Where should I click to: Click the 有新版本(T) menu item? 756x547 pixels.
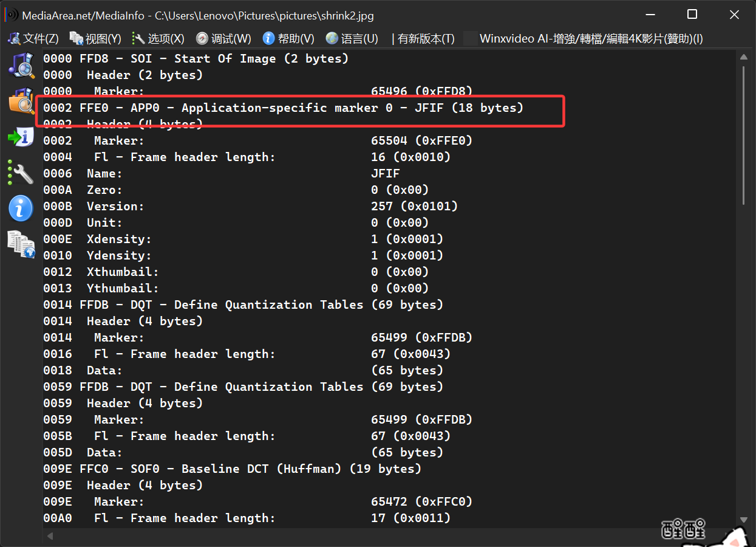423,38
